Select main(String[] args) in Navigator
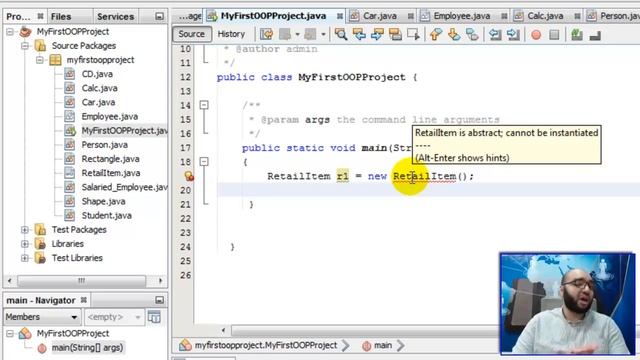 point(87,348)
